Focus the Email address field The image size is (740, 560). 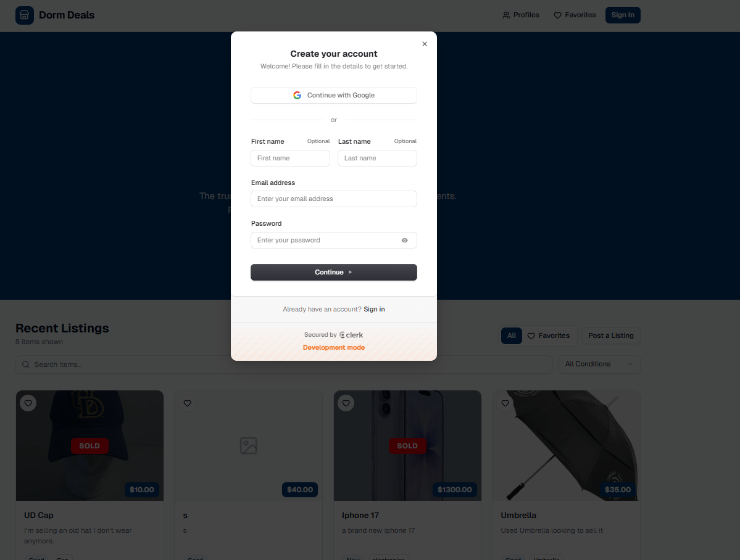coord(334,199)
